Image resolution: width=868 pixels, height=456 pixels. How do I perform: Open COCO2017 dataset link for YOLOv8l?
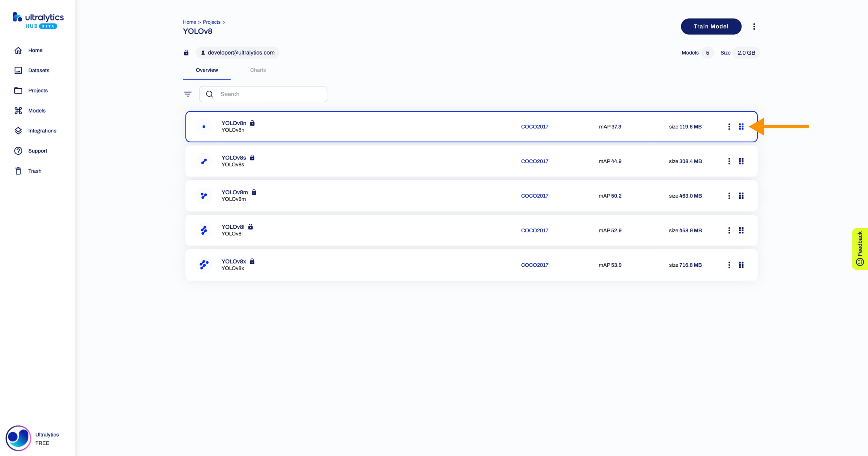[x=534, y=230]
